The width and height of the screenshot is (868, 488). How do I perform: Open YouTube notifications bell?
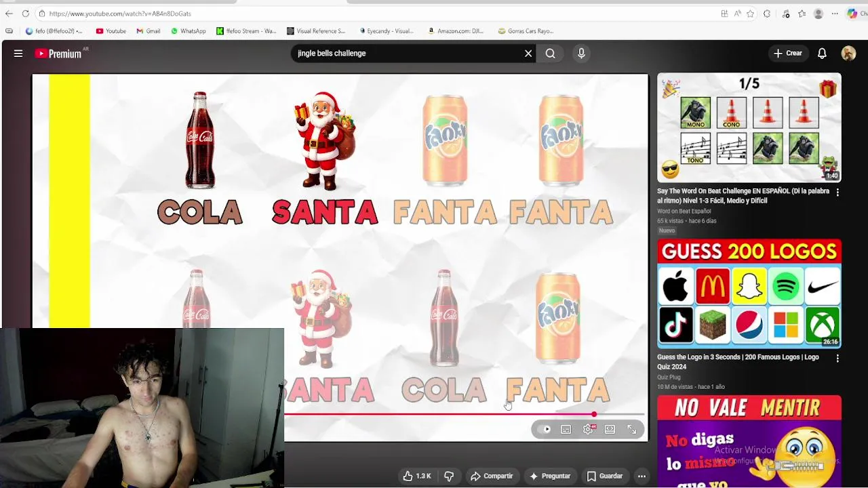click(822, 54)
